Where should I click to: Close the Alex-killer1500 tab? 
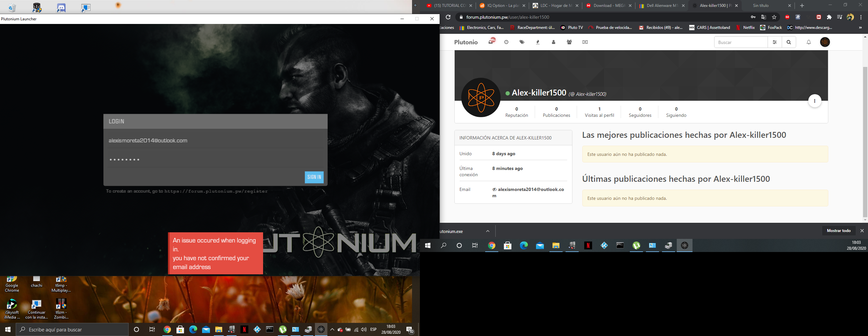click(736, 6)
